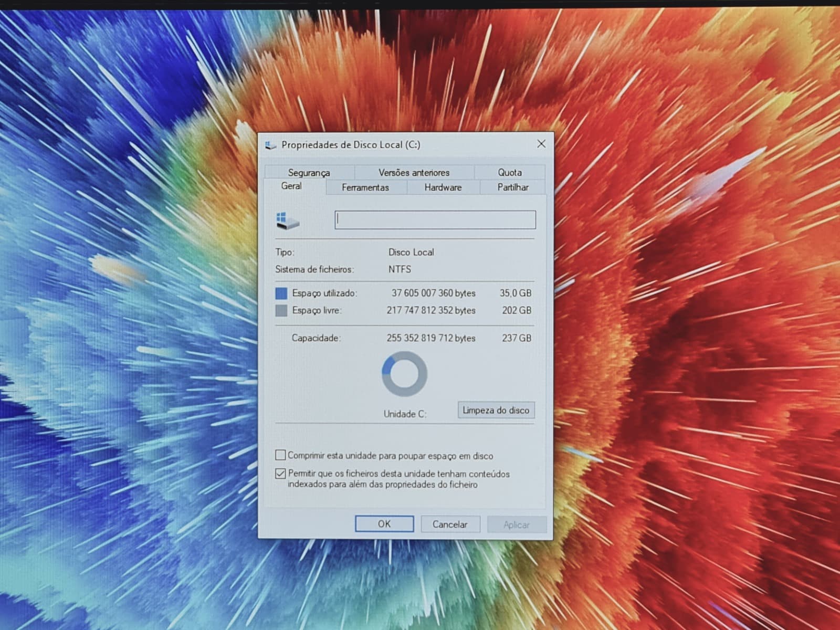Click the drive name input field
The image size is (840, 630).
(435, 220)
